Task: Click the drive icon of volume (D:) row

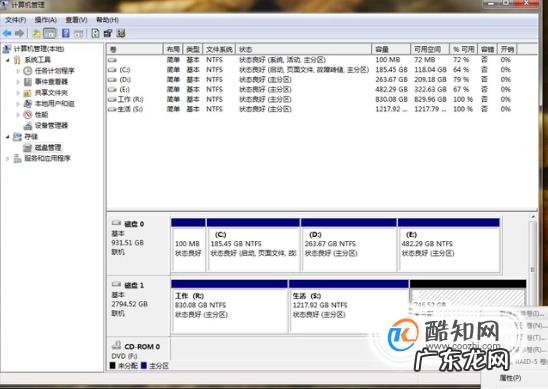Action: [x=112, y=80]
